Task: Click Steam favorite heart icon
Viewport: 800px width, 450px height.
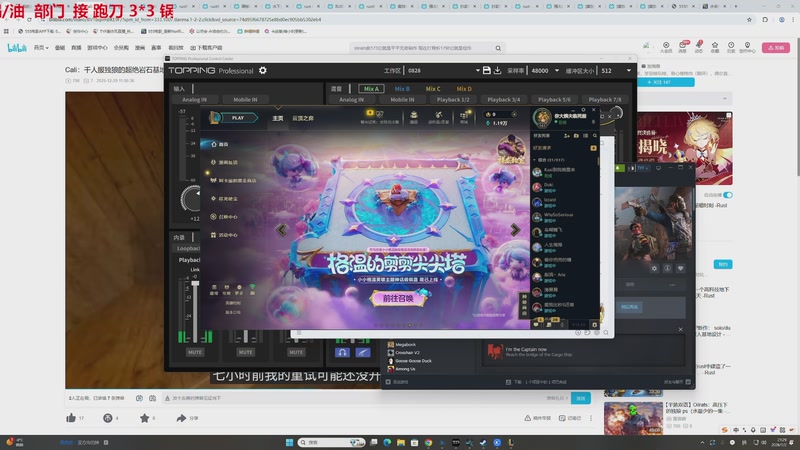Action: coord(681,268)
